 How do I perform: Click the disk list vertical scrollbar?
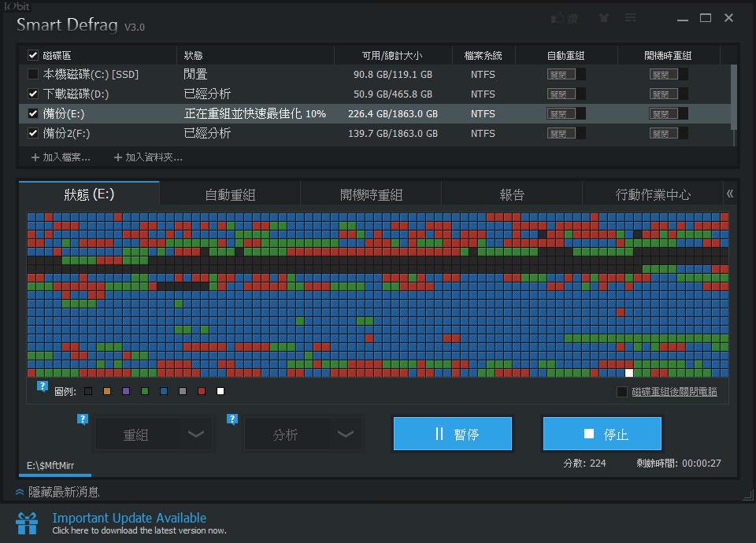click(x=734, y=96)
